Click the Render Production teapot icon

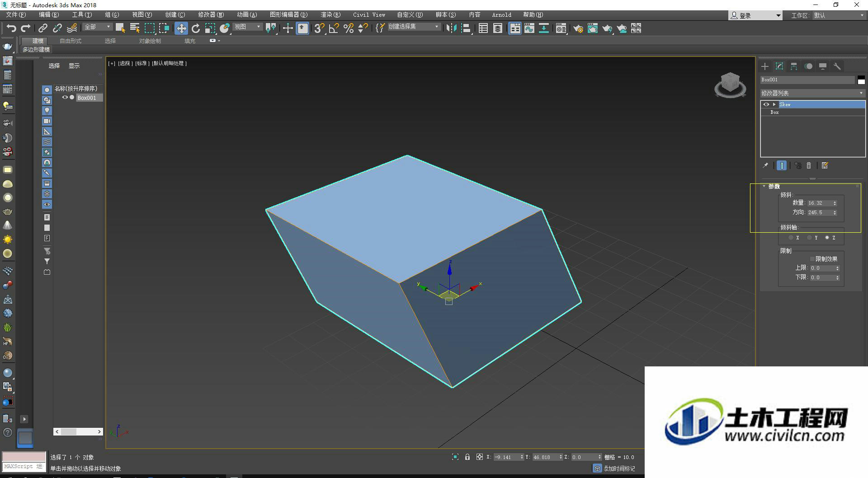pos(607,28)
